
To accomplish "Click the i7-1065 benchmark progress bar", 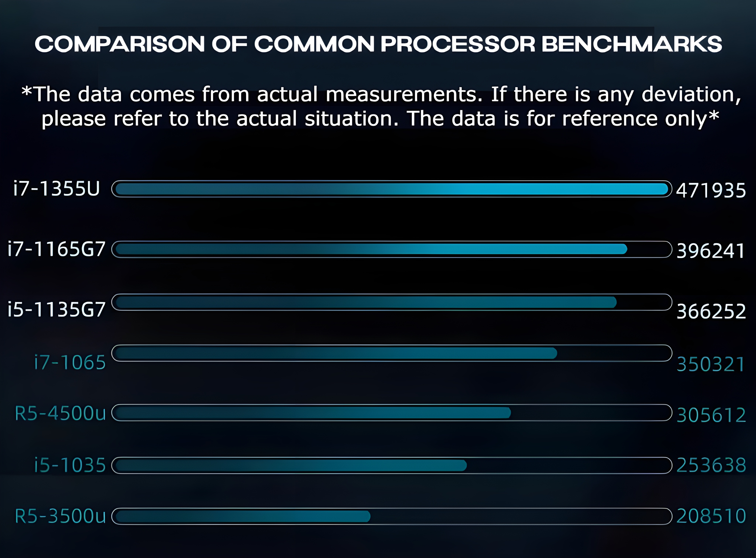I will (391, 353).
